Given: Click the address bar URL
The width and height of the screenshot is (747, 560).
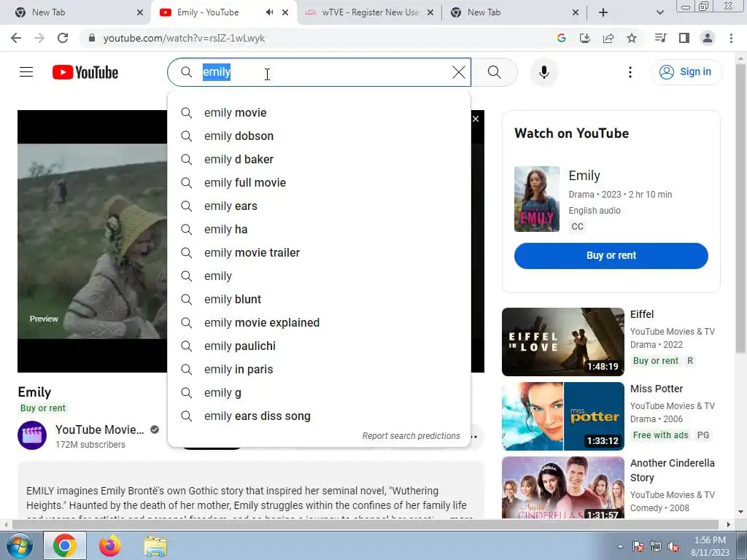Looking at the screenshot, I should [184, 38].
